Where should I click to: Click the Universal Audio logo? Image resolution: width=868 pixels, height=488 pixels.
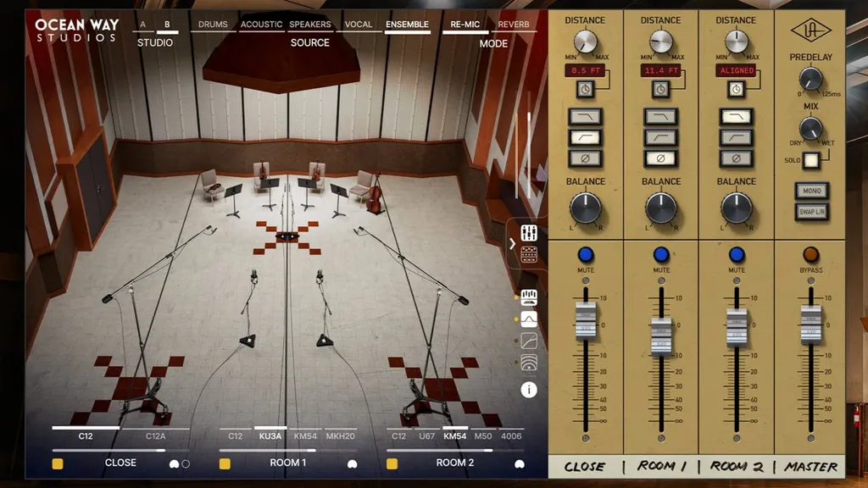tap(810, 30)
